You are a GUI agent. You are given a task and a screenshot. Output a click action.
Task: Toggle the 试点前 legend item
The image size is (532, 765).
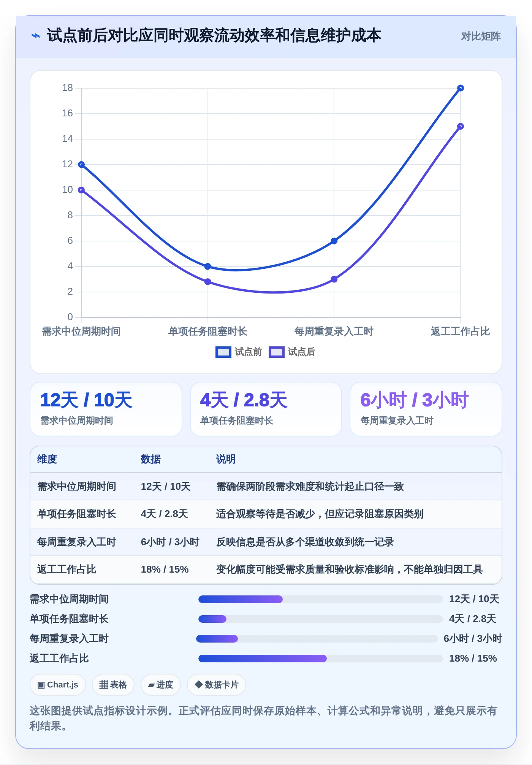[x=239, y=352]
